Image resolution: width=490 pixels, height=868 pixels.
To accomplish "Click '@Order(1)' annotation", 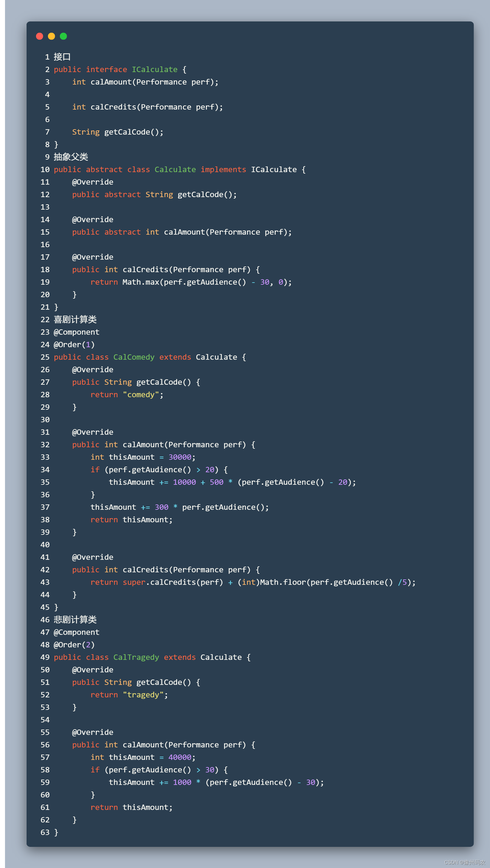I will point(74,344).
